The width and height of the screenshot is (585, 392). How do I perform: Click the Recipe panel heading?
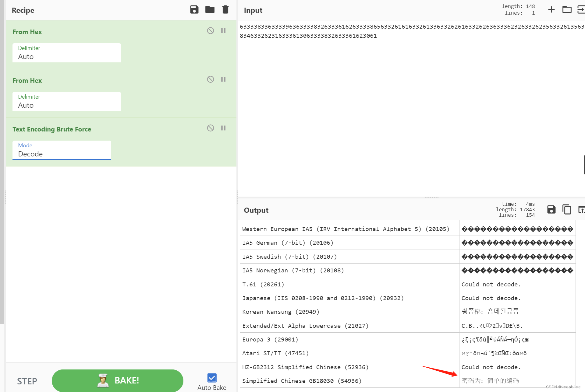point(23,10)
